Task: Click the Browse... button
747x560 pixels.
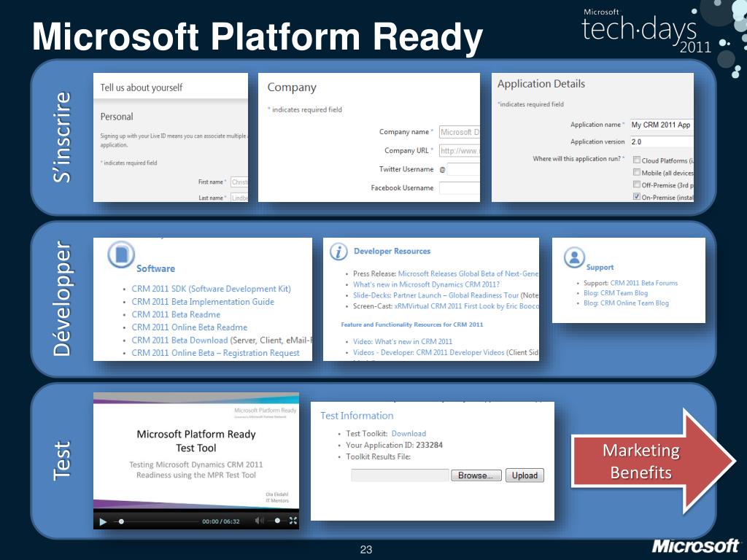Action: 476,475
